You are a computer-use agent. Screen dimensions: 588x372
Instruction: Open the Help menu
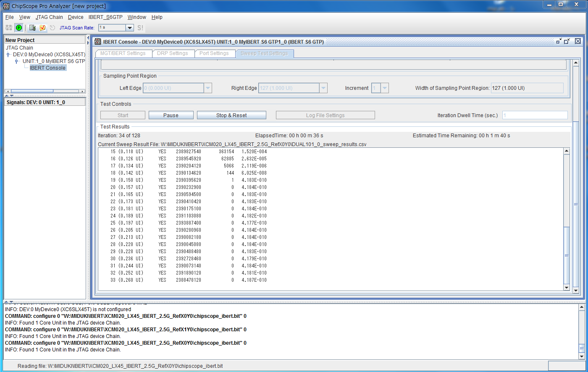tap(157, 17)
